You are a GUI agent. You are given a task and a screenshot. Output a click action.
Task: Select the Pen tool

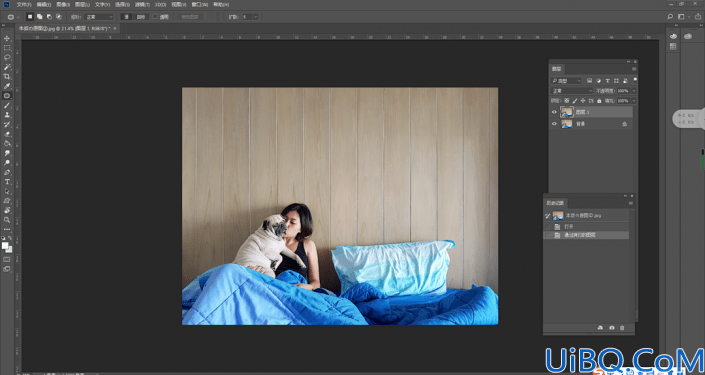7,172
